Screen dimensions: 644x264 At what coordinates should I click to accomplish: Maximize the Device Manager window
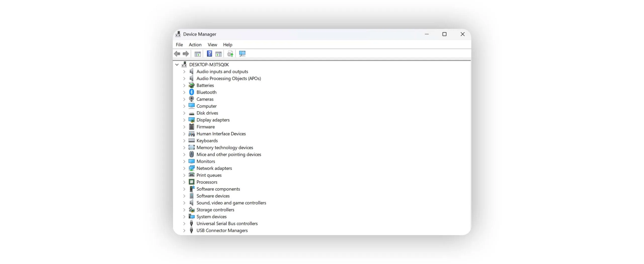coord(444,34)
